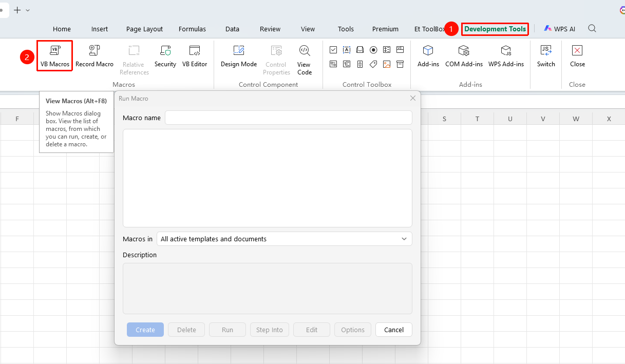Switch to the Home tab
This screenshot has height=364, width=625.
point(62,29)
